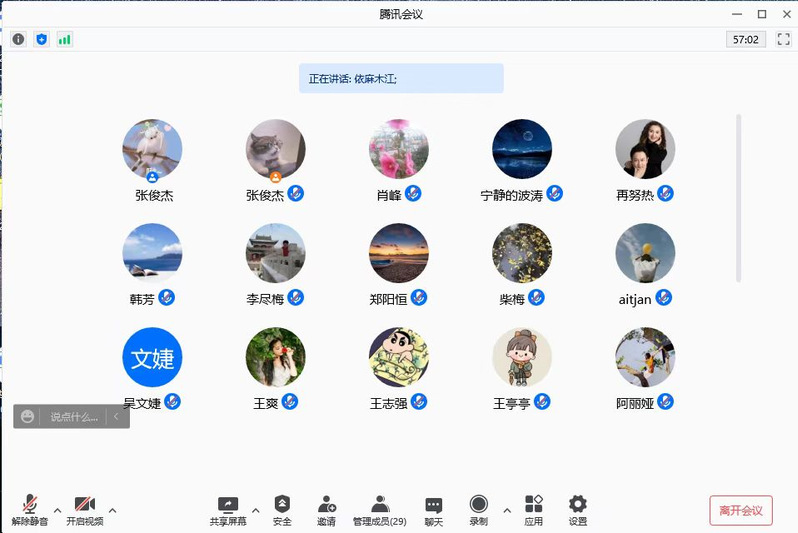
Task: Open the meeting info icon
Action: 18,39
